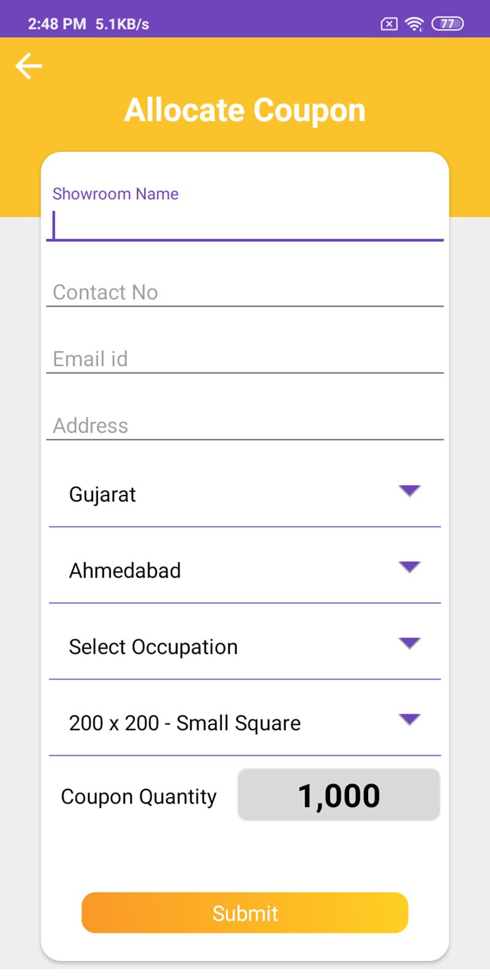
Task: Tap the back arrow icon
Action: 29,66
